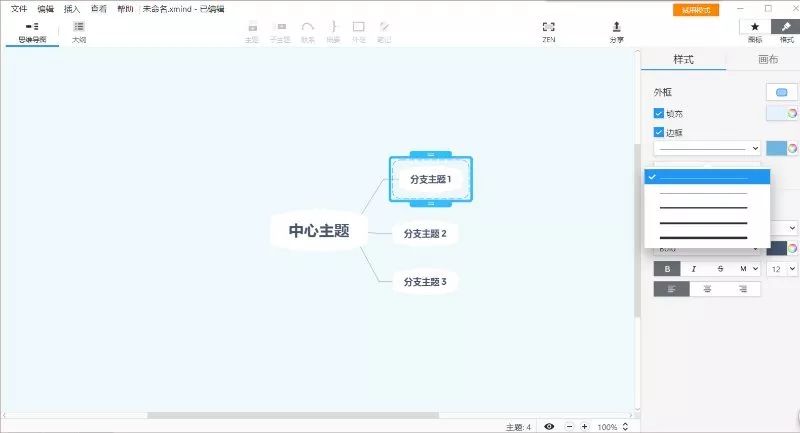Switch to Mind Map view (思维导图)

click(32, 32)
